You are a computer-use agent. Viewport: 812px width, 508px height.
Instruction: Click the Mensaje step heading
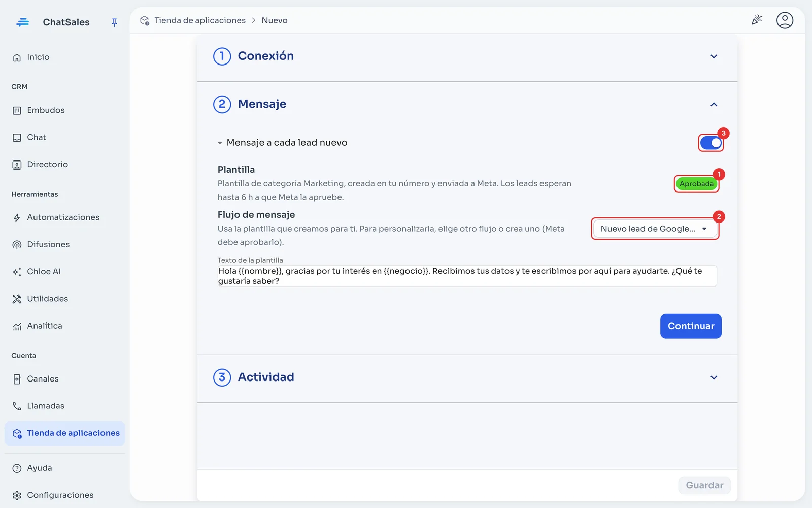(x=262, y=104)
